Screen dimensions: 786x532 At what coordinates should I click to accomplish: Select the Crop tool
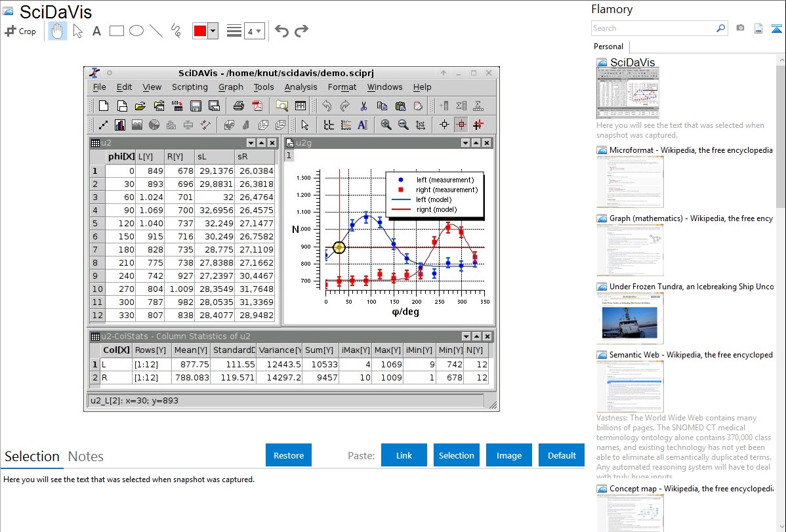[x=20, y=31]
